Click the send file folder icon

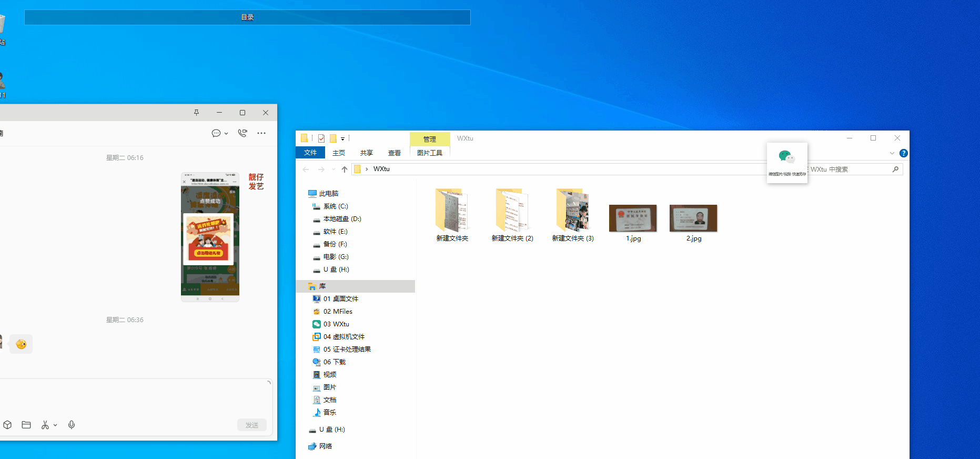point(26,425)
